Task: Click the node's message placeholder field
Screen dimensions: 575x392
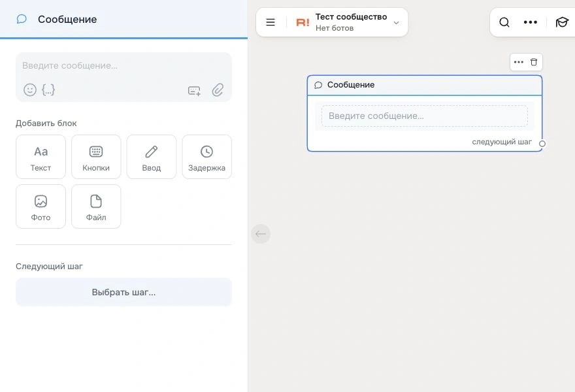Action: tap(425, 116)
